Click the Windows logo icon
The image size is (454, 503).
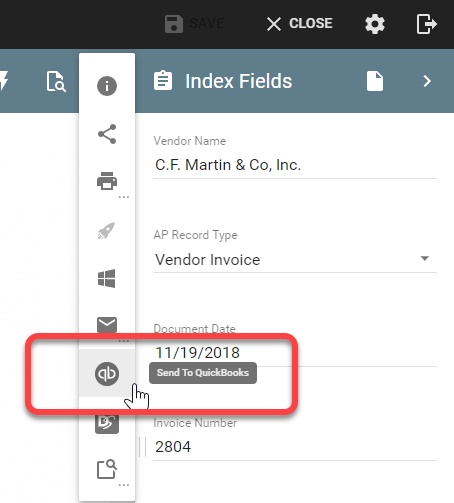tap(107, 278)
